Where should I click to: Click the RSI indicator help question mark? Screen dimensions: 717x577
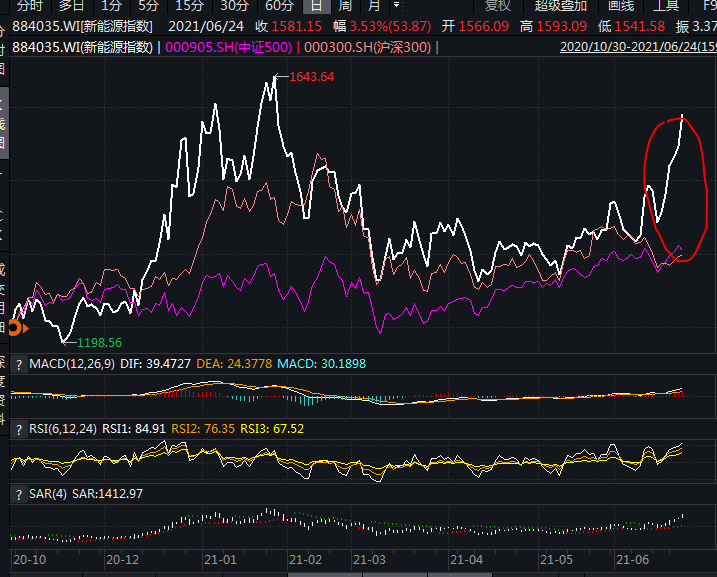tap(18, 429)
